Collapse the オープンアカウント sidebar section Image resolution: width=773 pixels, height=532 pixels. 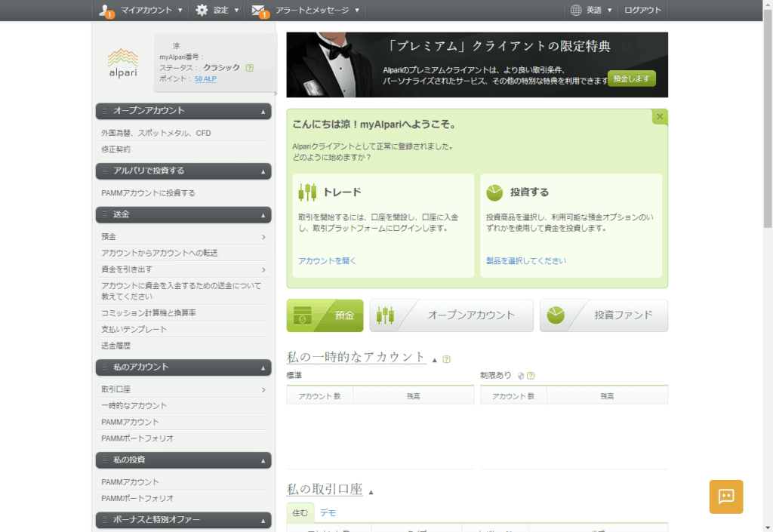pos(263,112)
